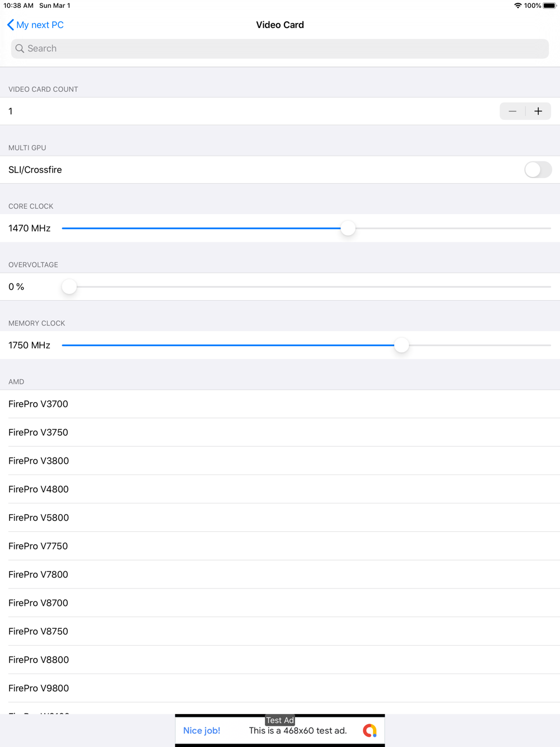
Task: Open the Nice job! ad link
Action: (x=202, y=731)
